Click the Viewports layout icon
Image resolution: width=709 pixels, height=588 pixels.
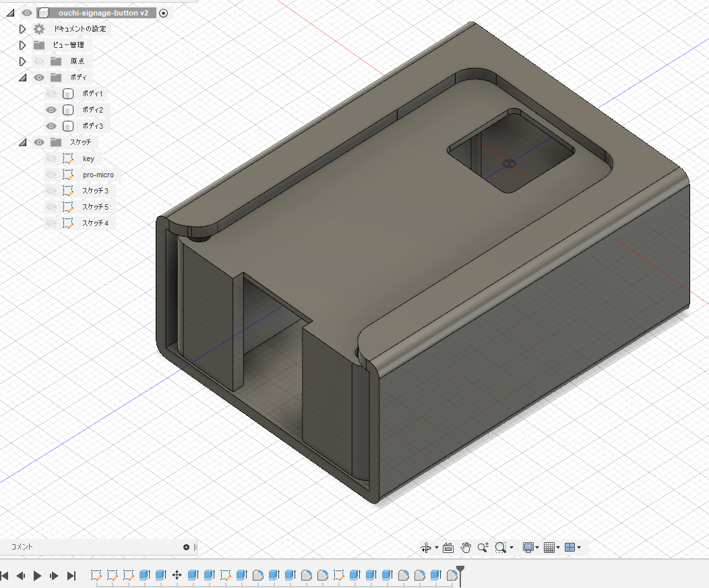tap(569, 548)
